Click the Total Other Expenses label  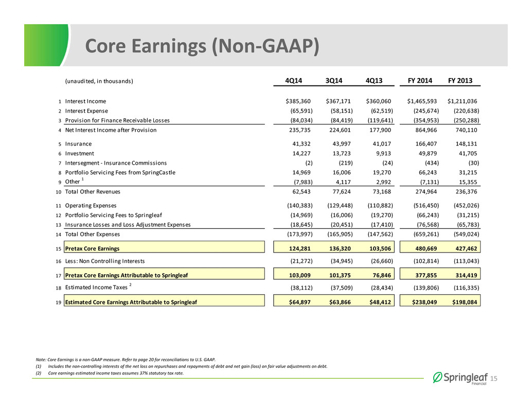[93, 234]
